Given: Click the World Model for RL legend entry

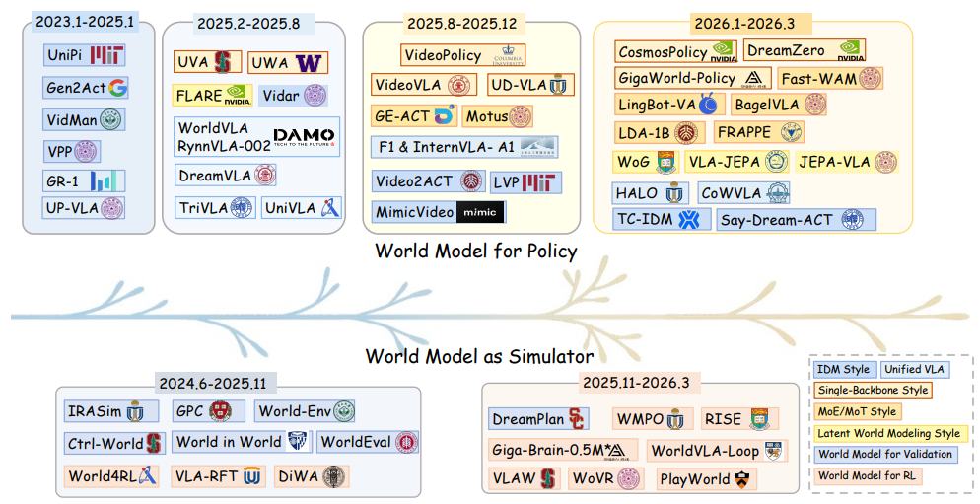Looking at the screenshot, I should coord(867,475).
